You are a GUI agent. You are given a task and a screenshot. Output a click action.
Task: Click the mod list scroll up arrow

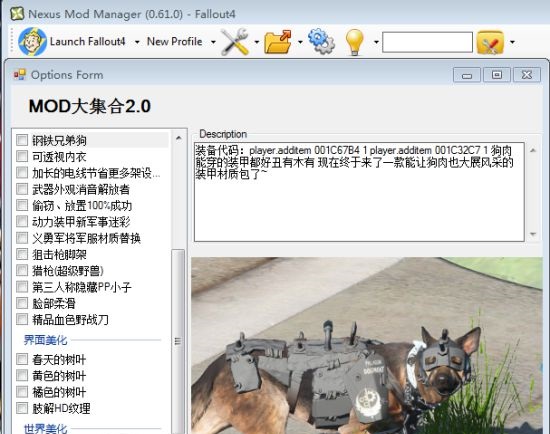point(179,138)
